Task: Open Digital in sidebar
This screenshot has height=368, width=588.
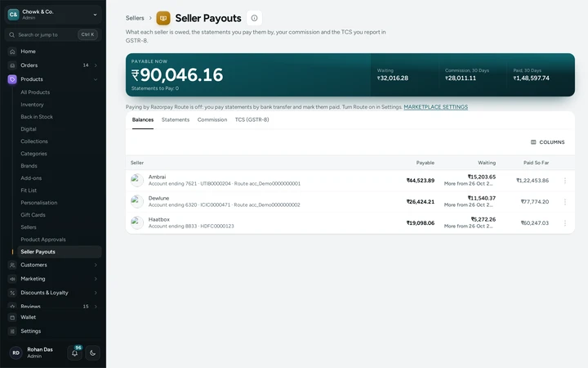Action: [x=29, y=129]
